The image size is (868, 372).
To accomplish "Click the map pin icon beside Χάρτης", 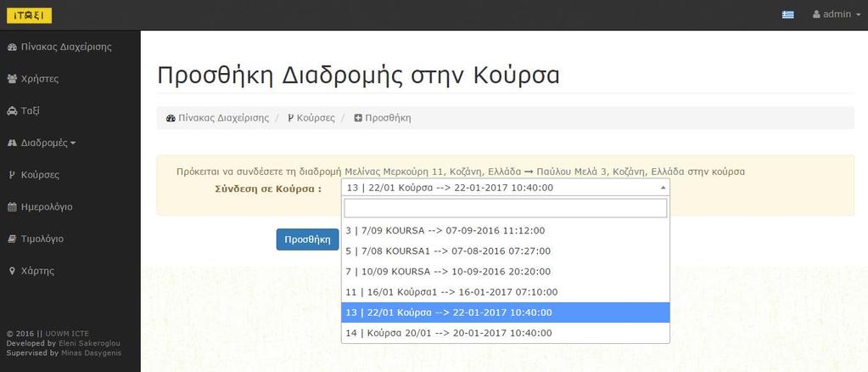I will click(x=12, y=271).
